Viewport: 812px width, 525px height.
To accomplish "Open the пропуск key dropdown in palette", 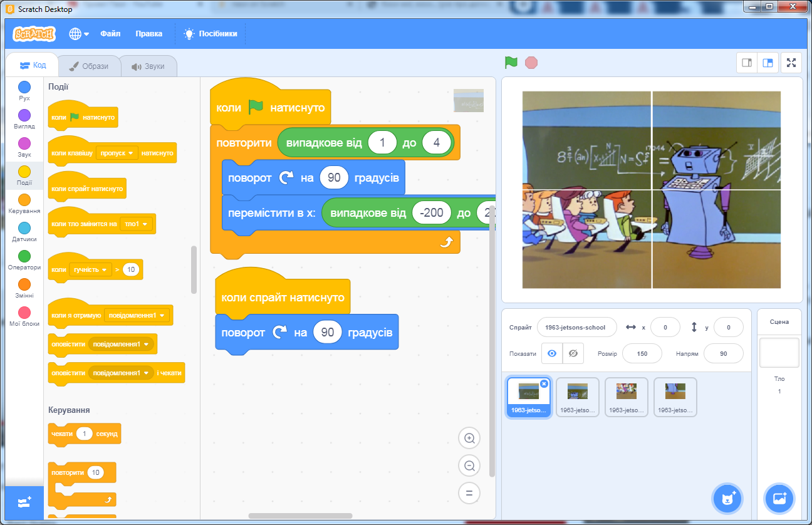I will (x=117, y=153).
